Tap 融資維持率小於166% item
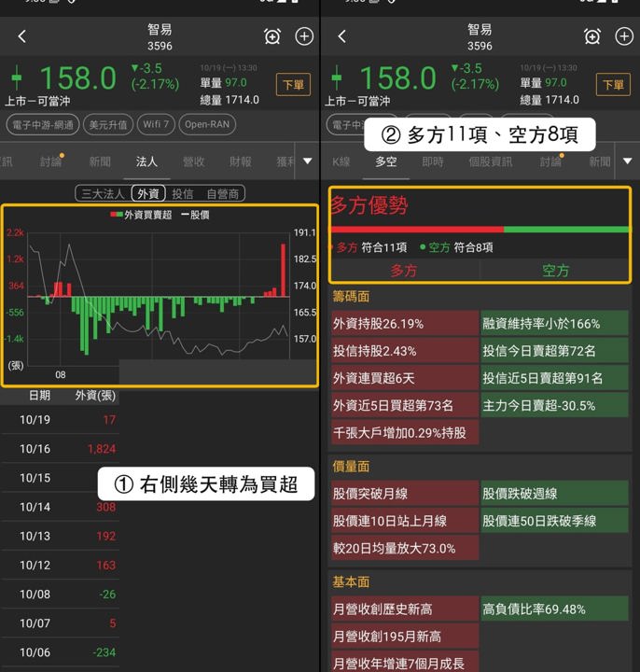The width and height of the screenshot is (640, 672). pos(554,324)
